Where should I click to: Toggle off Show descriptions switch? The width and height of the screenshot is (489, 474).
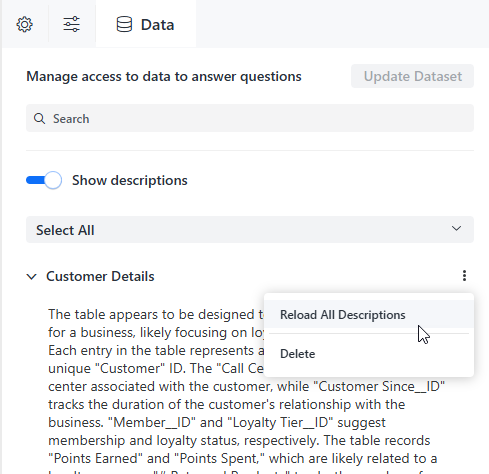pyautogui.click(x=44, y=180)
